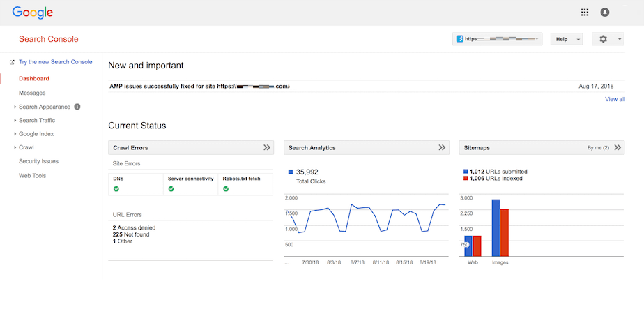Expand the Google Index section
Image resolution: width=644 pixels, height=330 pixels.
coord(36,134)
